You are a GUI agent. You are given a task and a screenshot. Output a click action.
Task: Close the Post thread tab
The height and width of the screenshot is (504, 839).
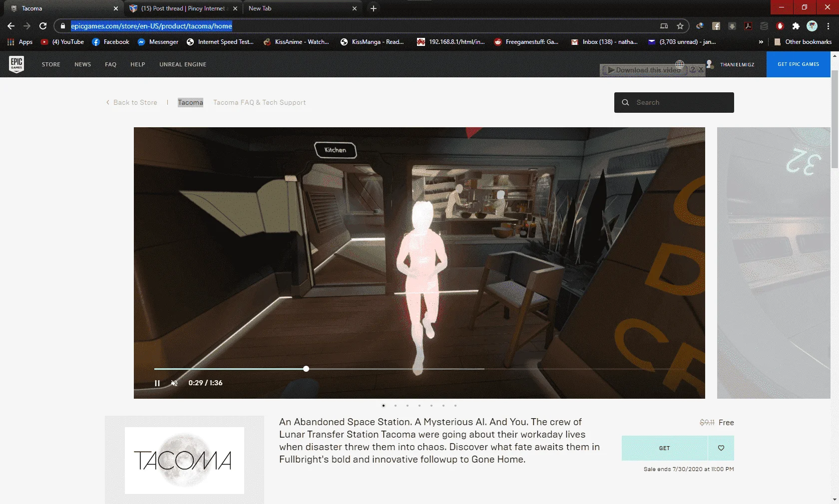(235, 8)
